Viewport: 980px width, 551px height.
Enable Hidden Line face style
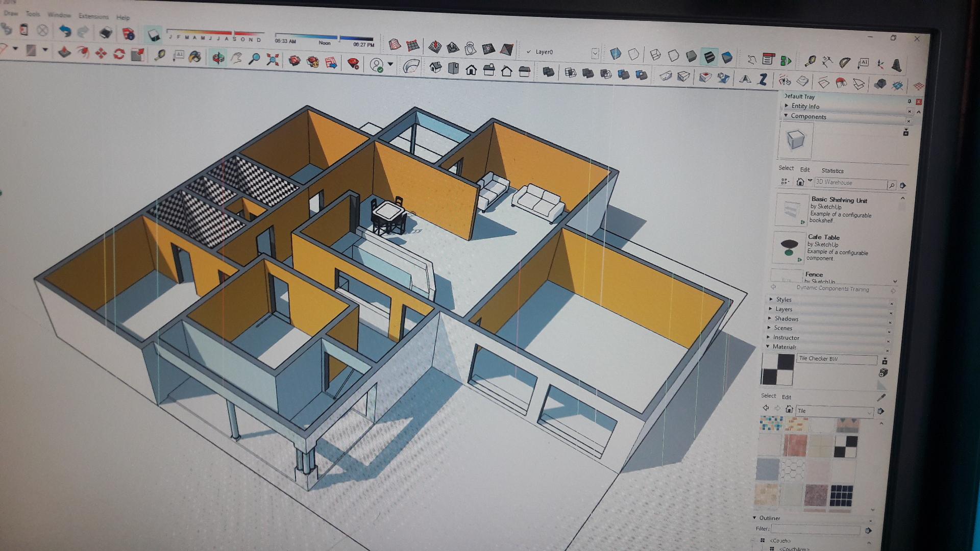673,56
